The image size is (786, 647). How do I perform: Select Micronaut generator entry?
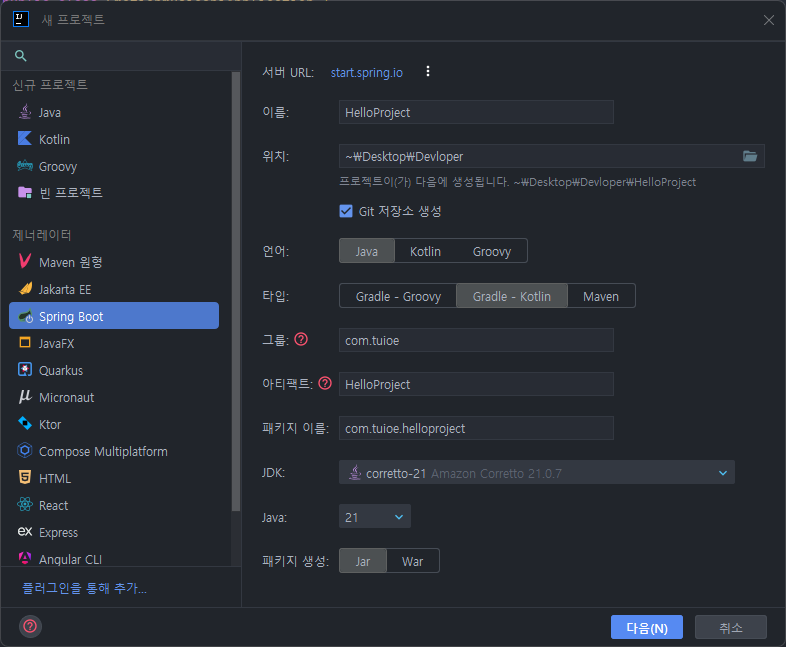(114, 397)
